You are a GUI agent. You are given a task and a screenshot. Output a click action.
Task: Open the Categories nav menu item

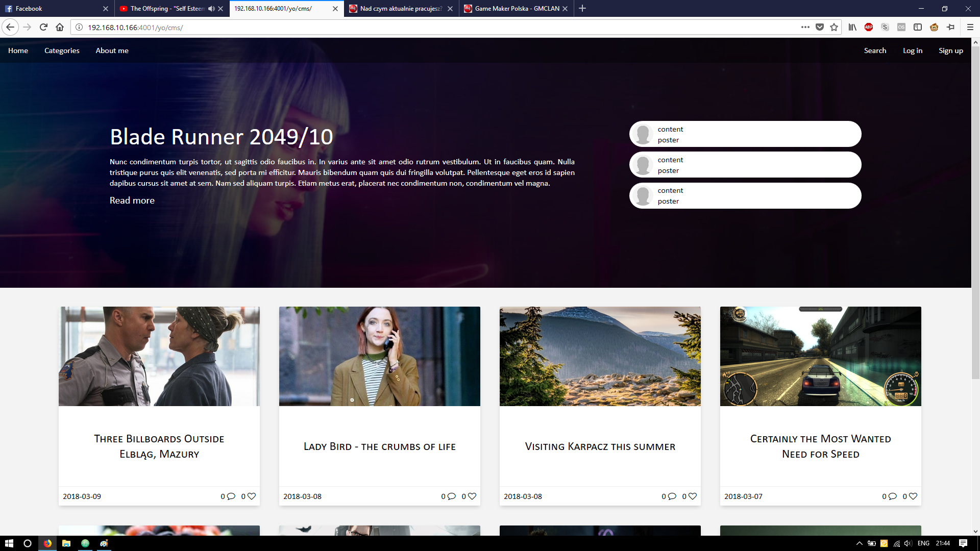point(62,51)
